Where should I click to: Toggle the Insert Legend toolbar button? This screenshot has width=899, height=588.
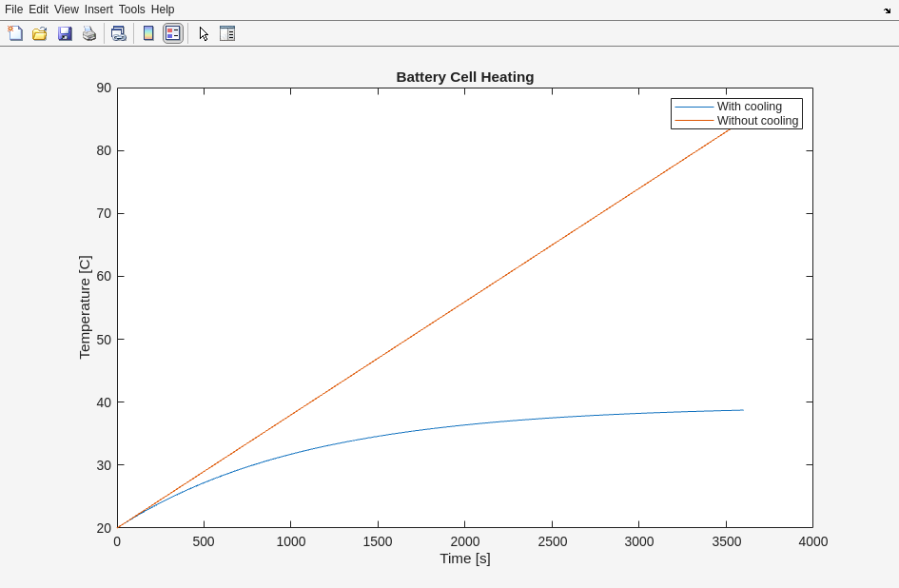(x=172, y=33)
